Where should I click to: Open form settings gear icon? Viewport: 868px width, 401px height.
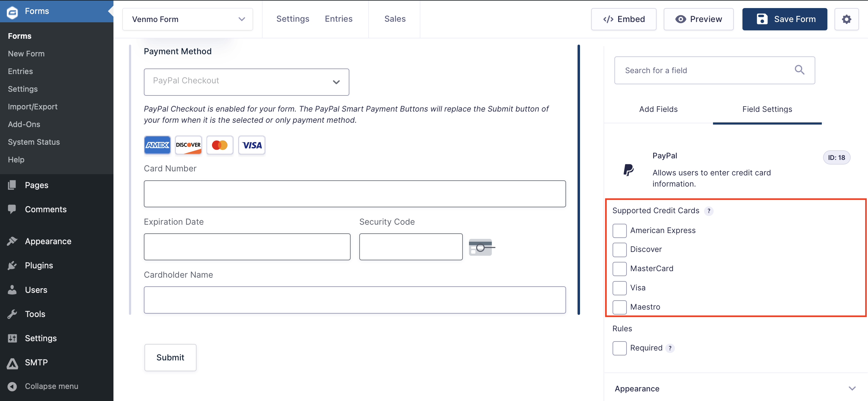[846, 19]
